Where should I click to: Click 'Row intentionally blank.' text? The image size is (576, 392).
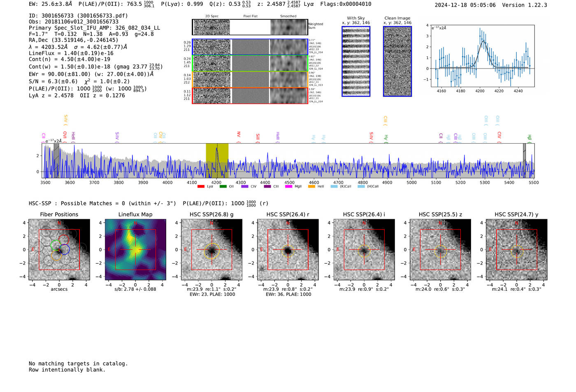coord(67,370)
